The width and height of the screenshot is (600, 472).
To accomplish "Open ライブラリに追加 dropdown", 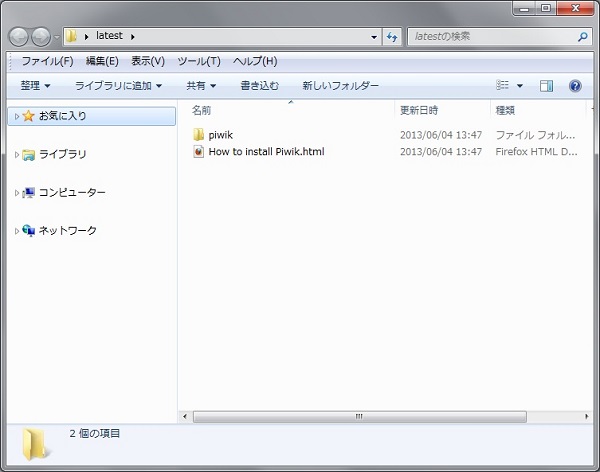I will (118, 85).
